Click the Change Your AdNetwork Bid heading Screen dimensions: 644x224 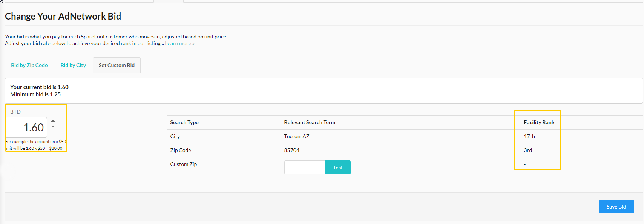tap(63, 16)
